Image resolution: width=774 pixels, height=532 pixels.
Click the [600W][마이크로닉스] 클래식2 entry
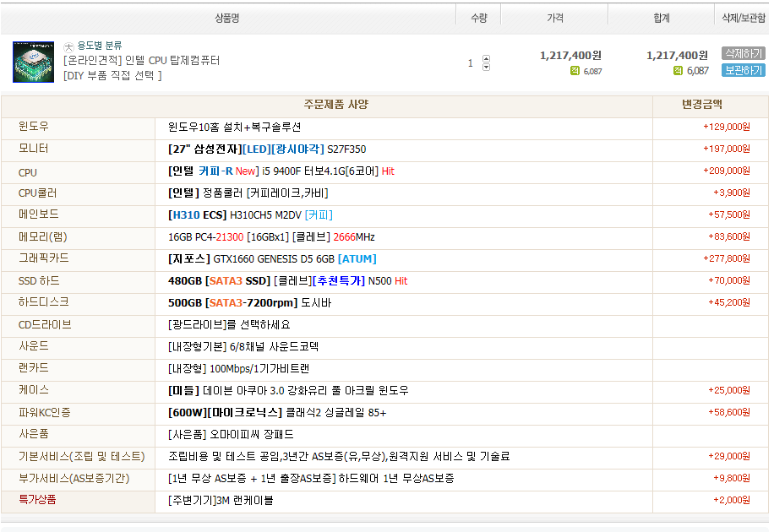pyautogui.click(x=277, y=413)
